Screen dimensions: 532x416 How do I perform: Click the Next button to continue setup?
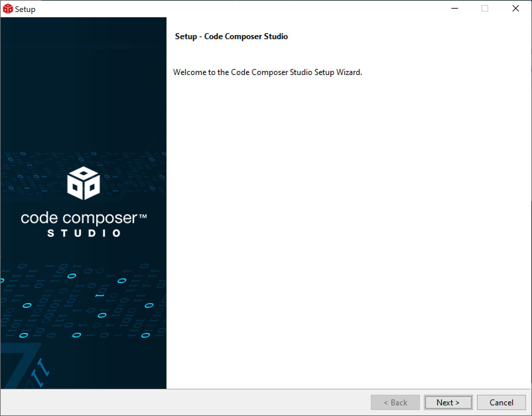[448, 402]
